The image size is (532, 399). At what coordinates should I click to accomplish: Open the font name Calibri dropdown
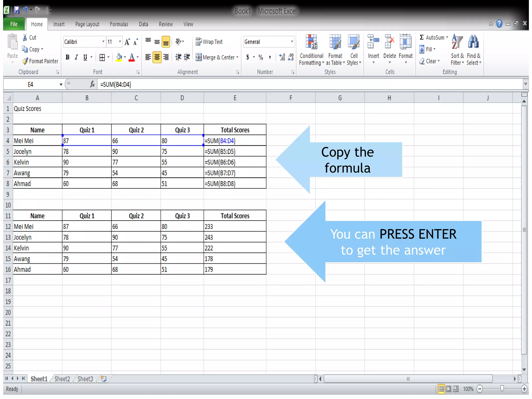(103, 42)
